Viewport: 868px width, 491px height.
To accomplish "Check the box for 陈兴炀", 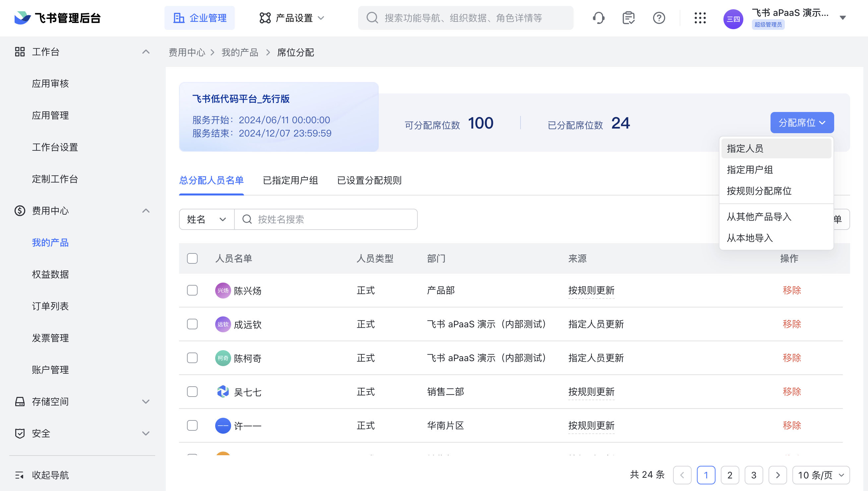I will tap(192, 290).
